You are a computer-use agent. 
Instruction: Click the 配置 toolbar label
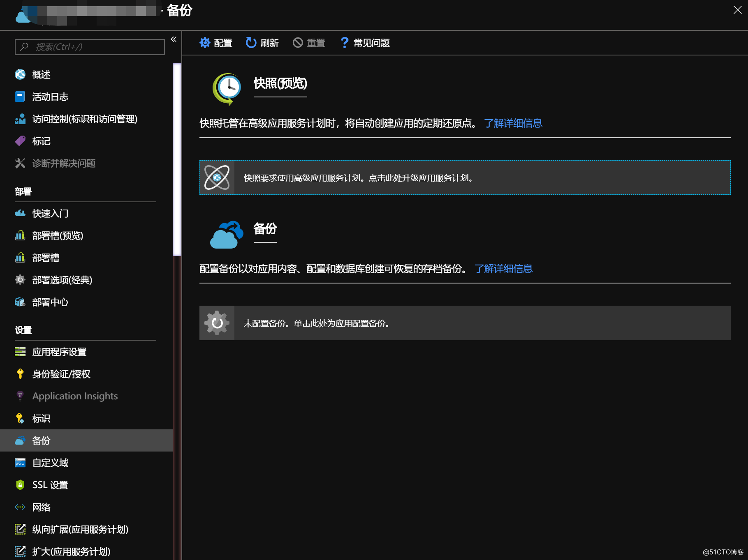[223, 43]
